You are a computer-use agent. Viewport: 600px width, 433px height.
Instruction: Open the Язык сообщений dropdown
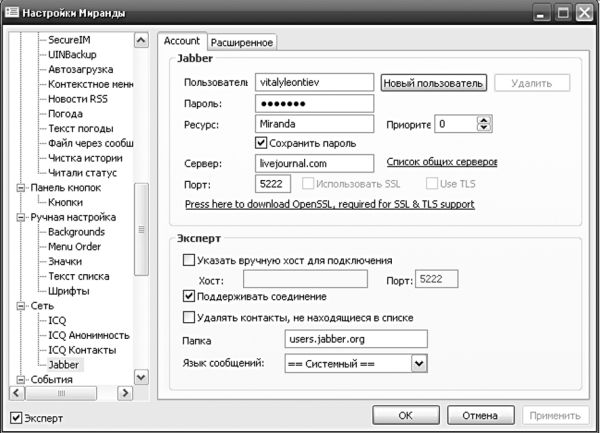pos(418,363)
